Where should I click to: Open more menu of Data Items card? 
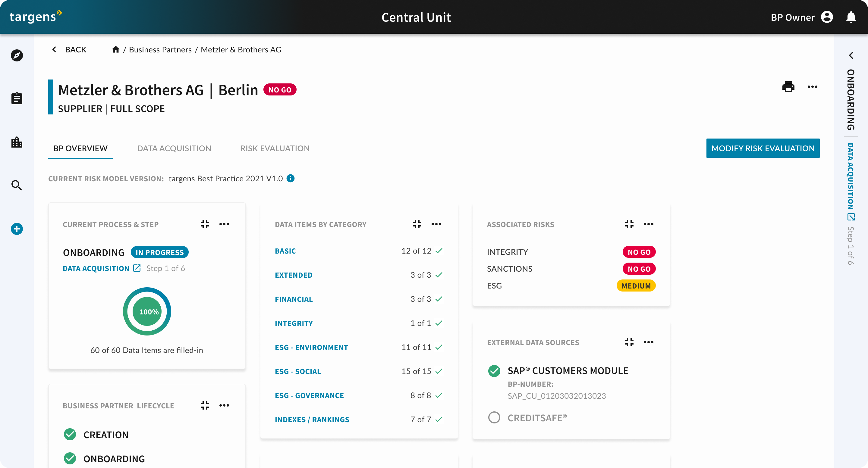click(436, 224)
